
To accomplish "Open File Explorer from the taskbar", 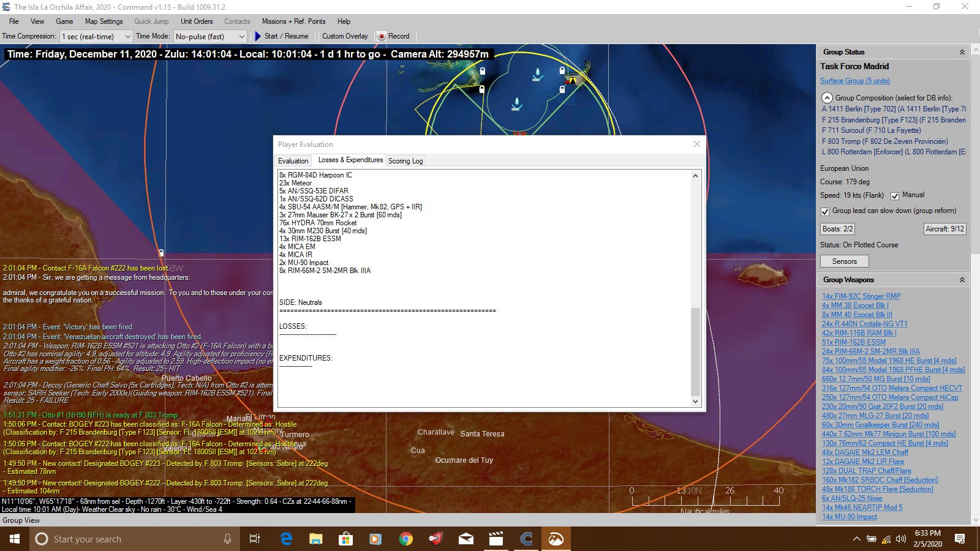I will click(316, 539).
